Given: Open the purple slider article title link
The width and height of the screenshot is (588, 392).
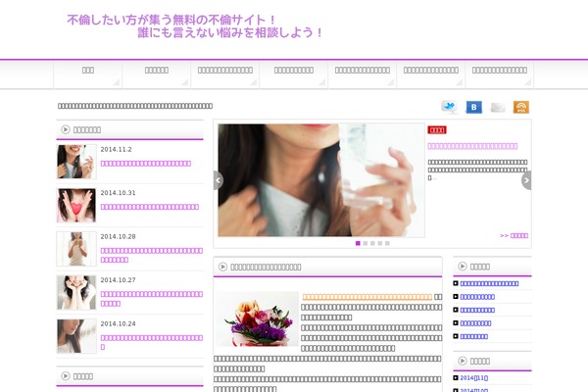Looking at the screenshot, I should point(472,146).
